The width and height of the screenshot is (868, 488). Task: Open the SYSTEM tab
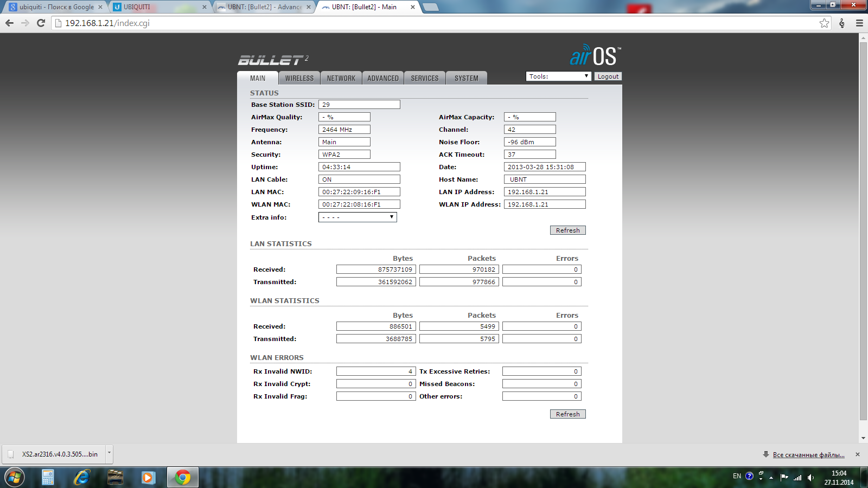[467, 78]
